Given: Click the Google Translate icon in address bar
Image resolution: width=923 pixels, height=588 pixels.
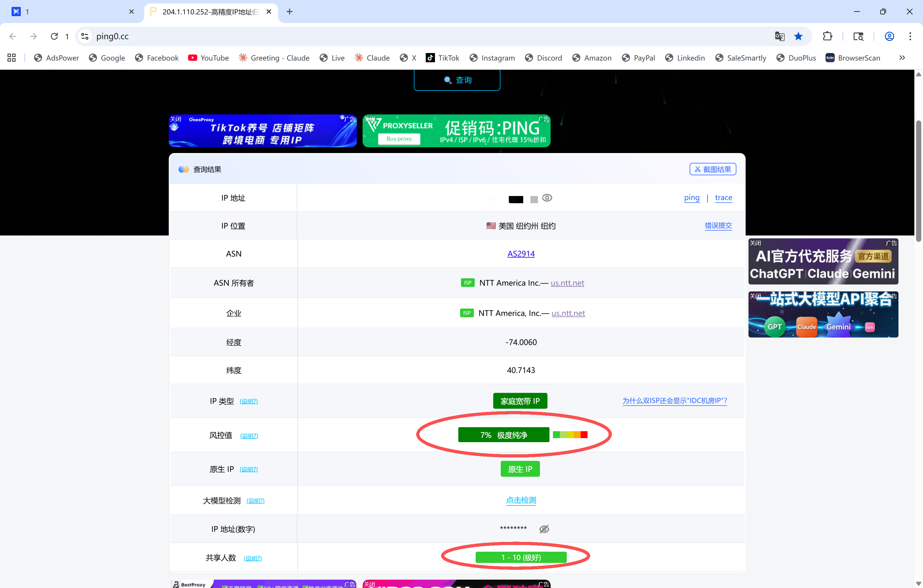Looking at the screenshot, I should click(779, 36).
